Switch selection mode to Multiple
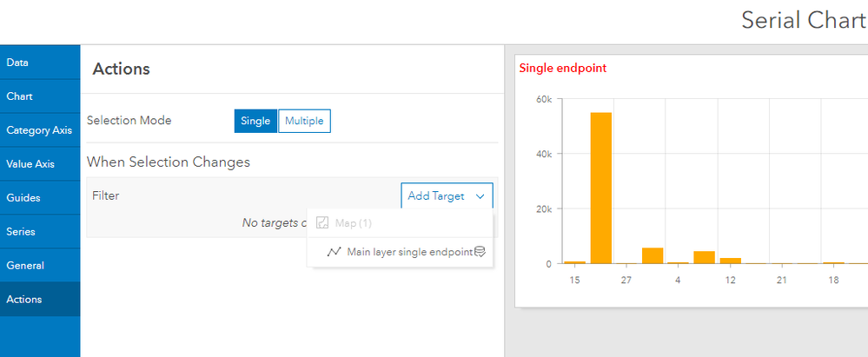This screenshot has height=357, width=868. tap(304, 121)
